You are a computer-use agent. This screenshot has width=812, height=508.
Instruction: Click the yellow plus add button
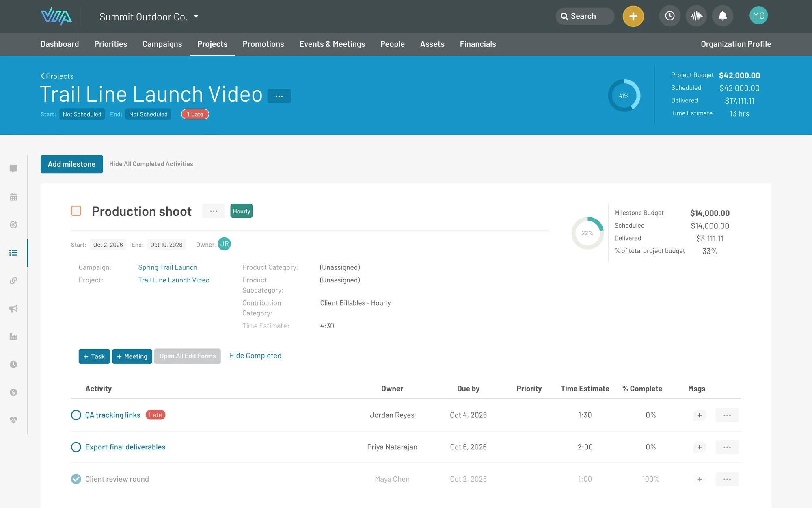(x=633, y=16)
